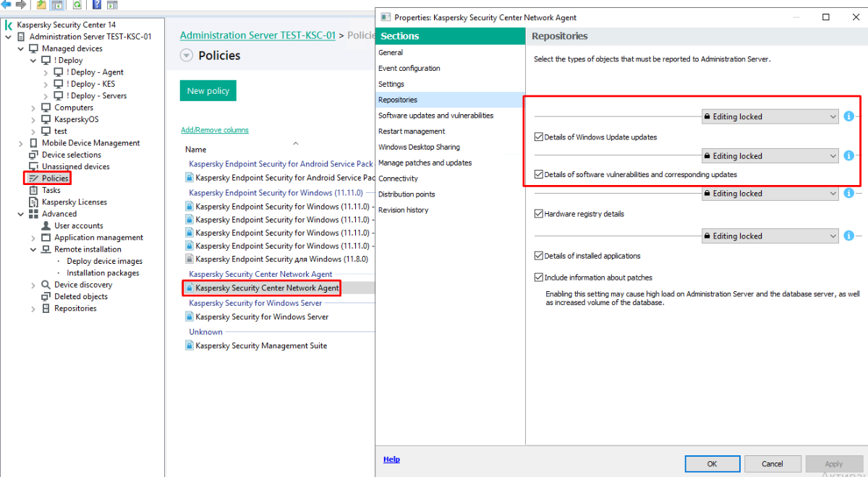Image resolution: width=868 pixels, height=477 pixels.
Task: Click the icon of Kaspersky Security Management Suite policy
Action: pos(190,346)
